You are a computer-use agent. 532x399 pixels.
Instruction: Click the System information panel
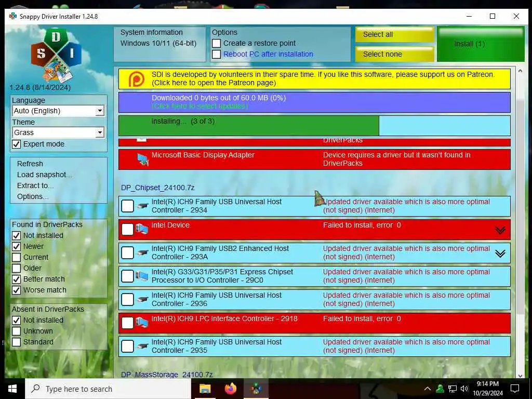click(x=159, y=44)
